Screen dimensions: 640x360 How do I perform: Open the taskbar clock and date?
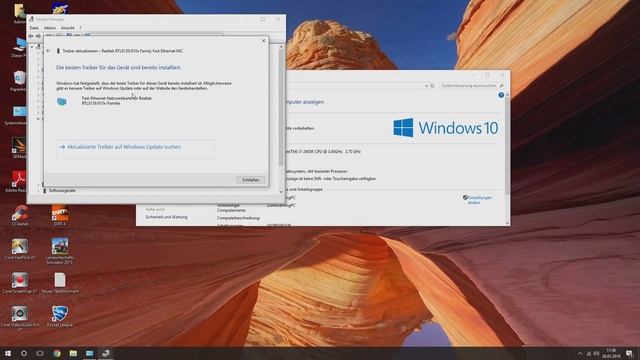[x=611, y=353]
